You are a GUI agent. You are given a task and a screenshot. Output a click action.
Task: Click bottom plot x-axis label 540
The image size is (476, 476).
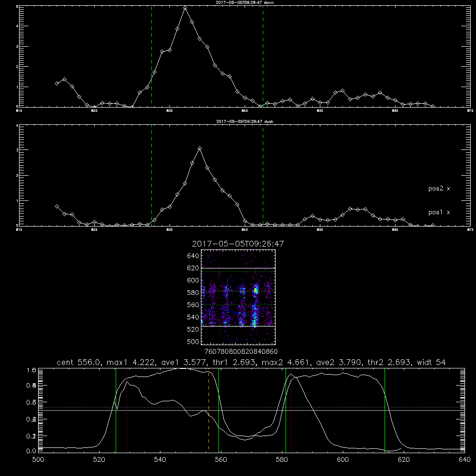(x=160, y=460)
